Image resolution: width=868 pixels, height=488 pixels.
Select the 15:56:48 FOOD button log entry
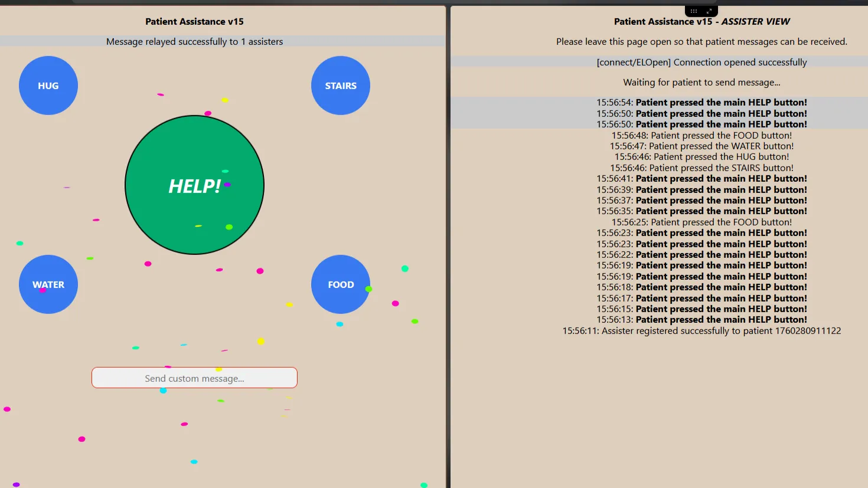[x=701, y=135]
